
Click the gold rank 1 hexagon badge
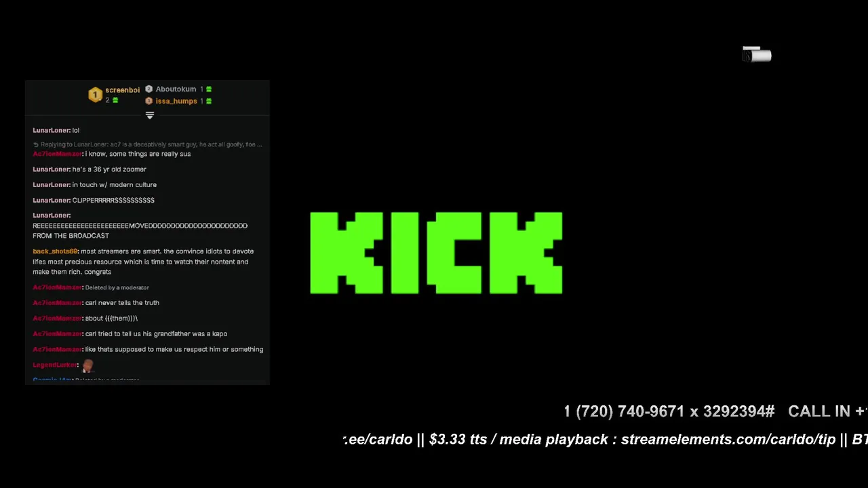tap(95, 95)
